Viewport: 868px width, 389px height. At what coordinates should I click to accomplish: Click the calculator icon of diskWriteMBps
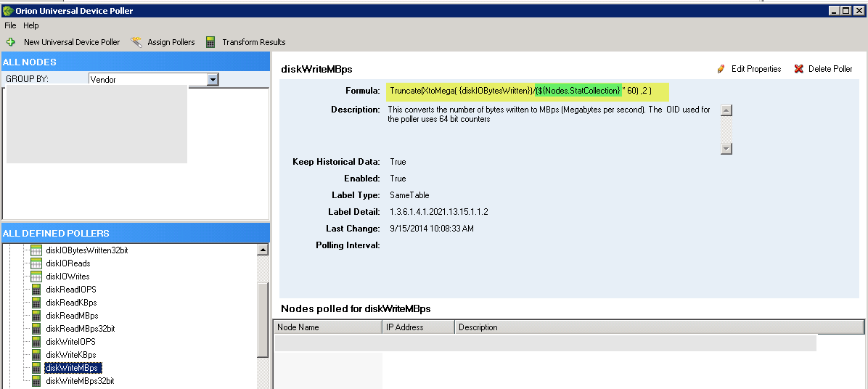(x=36, y=368)
